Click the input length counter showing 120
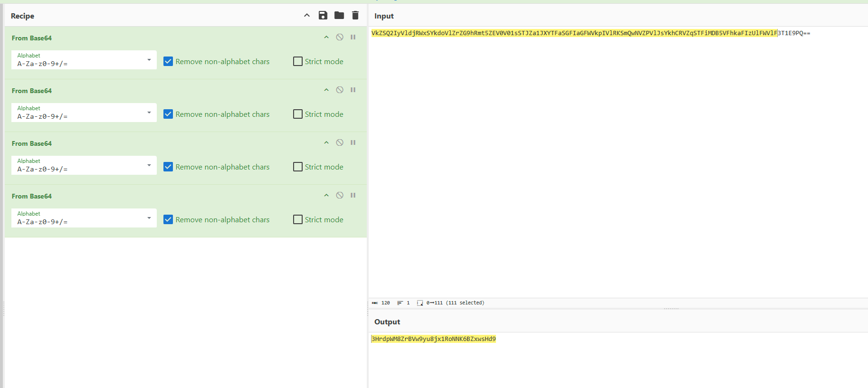 pyautogui.click(x=381, y=303)
